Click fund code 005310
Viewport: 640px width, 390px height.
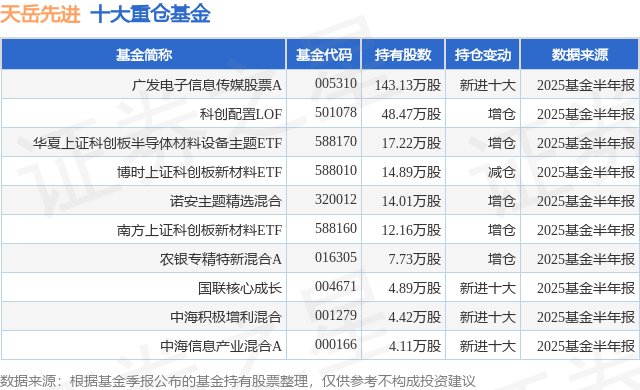(x=336, y=84)
